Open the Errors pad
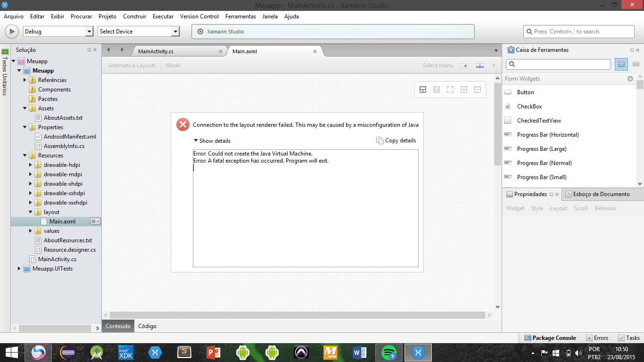Screen dimensions: 644x362 coord(597,338)
